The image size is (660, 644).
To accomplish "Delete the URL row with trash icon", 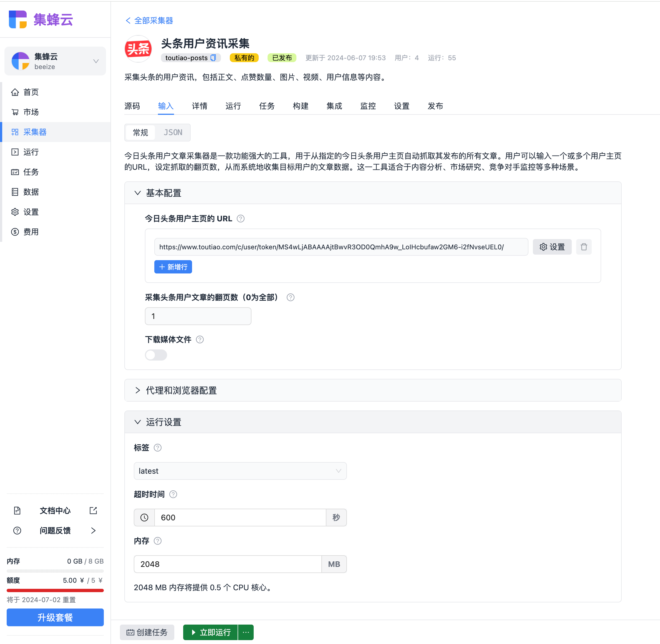I will 584,247.
